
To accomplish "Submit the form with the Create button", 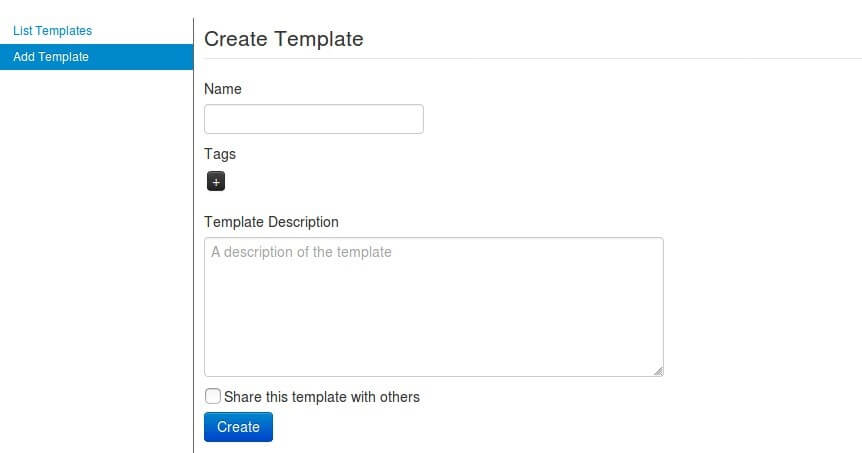I will pos(238,427).
